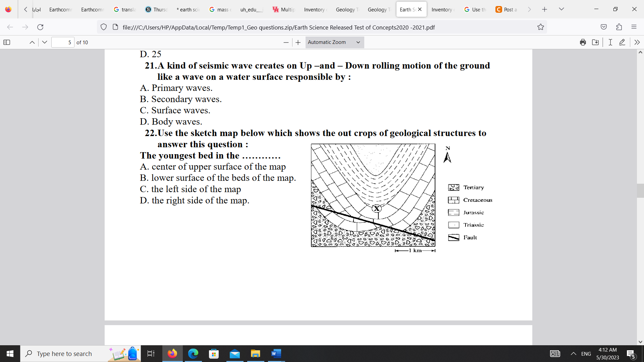Image resolution: width=644 pixels, height=362 pixels.
Task: Zoom in on the PDF page
Action: click(x=298, y=42)
